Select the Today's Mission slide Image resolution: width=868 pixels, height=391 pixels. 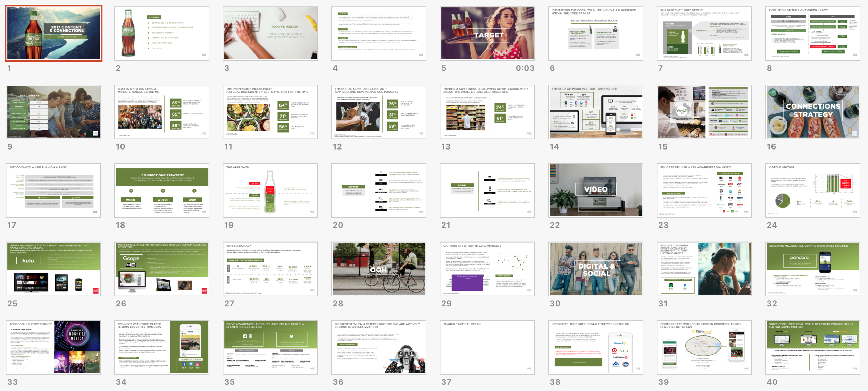tap(270, 33)
